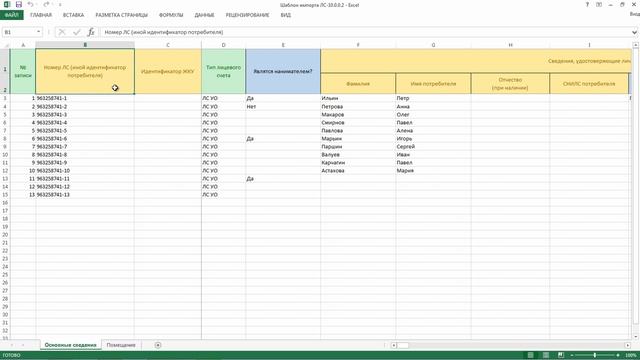Open Customize Quick Access Toolbar dropdown

pyautogui.click(x=60, y=4)
